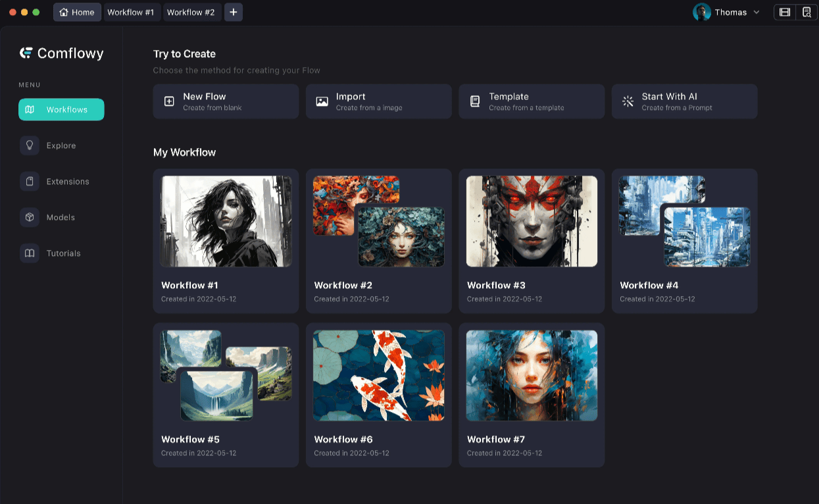Click the Explore lightbulb icon in sidebar
The image size is (819, 504).
pos(30,145)
